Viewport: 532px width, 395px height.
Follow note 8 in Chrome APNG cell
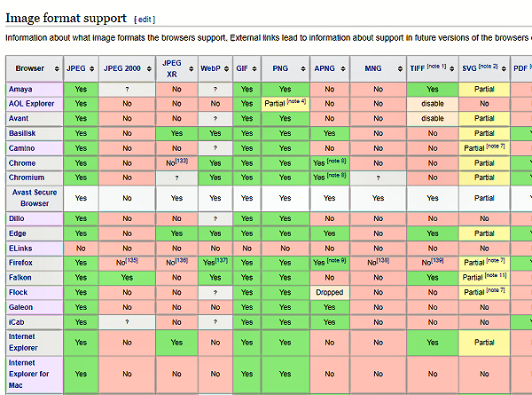pos(336,161)
